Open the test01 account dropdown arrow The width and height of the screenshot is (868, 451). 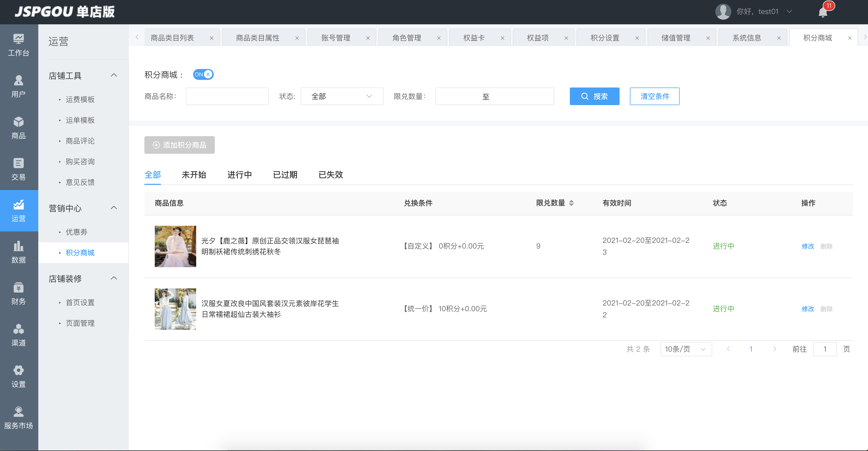click(x=789, y=12)
